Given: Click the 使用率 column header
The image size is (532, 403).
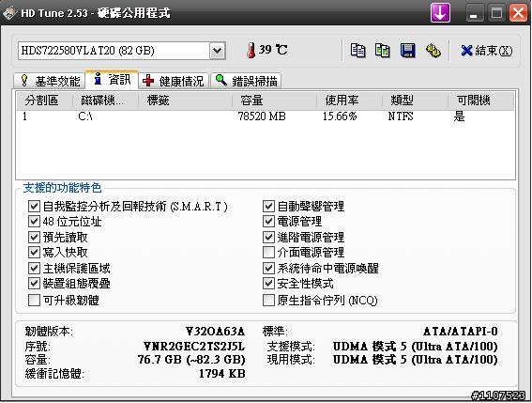Looking at the screenshot, I should coord(349,101).
